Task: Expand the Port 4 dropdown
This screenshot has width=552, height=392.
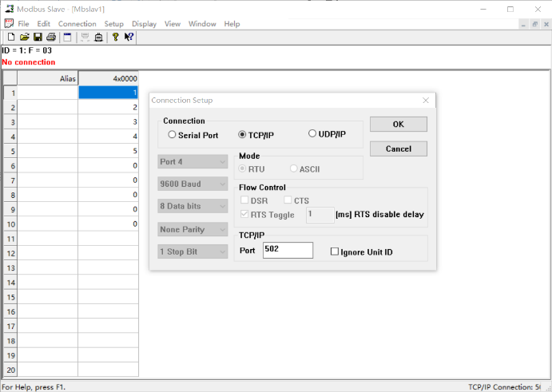Action: pyautogui.click(x=192, y=161)
